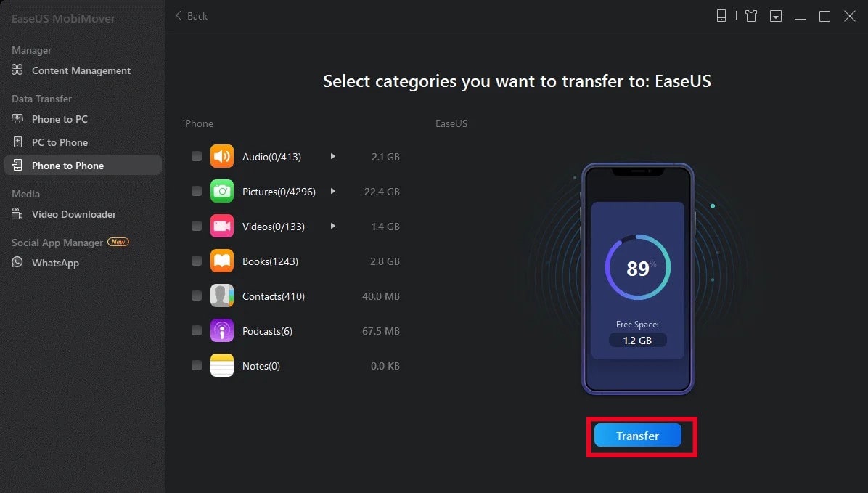
Task: Expand the Audio category arrow
Action: [x=332, y=156]
